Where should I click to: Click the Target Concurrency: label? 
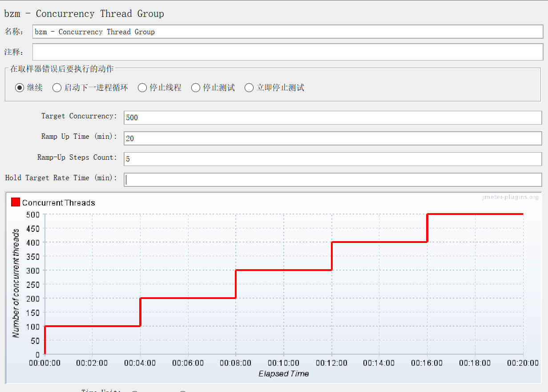tap(79, 116)
